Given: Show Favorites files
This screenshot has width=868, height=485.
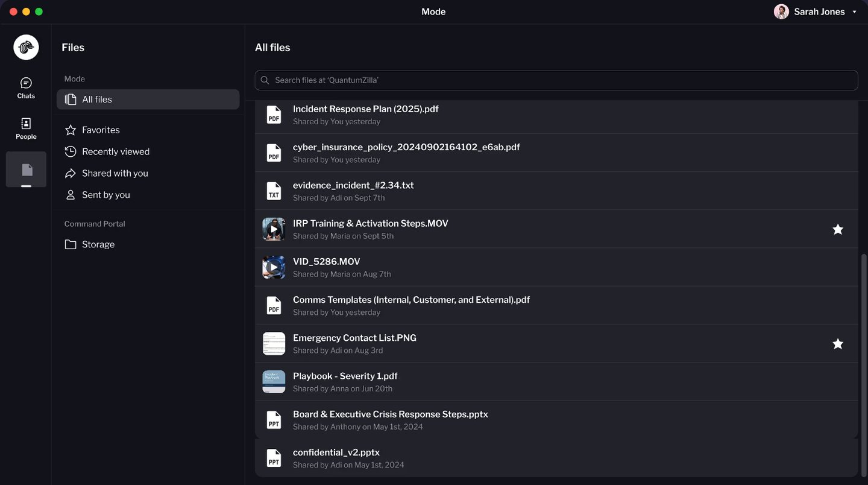Looking at the screenshot, I should pos(101,130).
